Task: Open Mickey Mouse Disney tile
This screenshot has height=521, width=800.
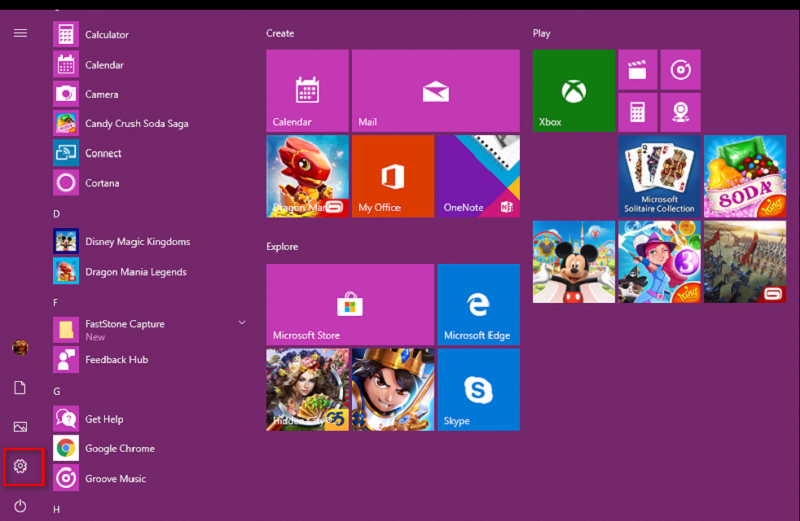Action: 574,262
